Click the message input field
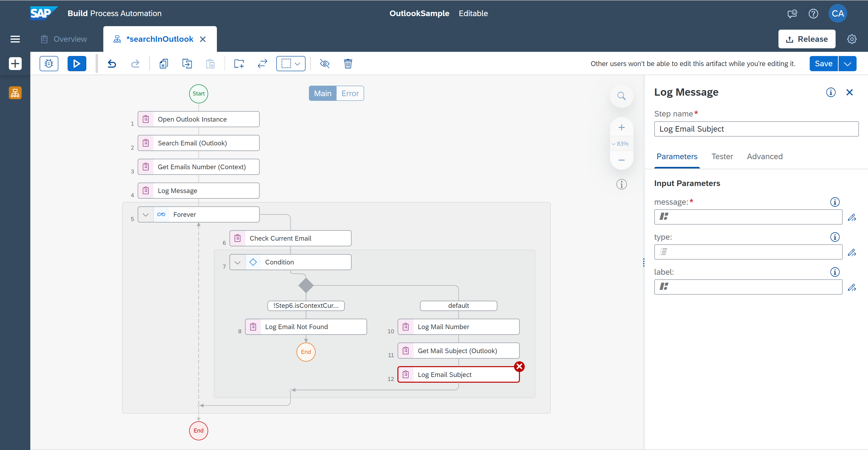 748,217
